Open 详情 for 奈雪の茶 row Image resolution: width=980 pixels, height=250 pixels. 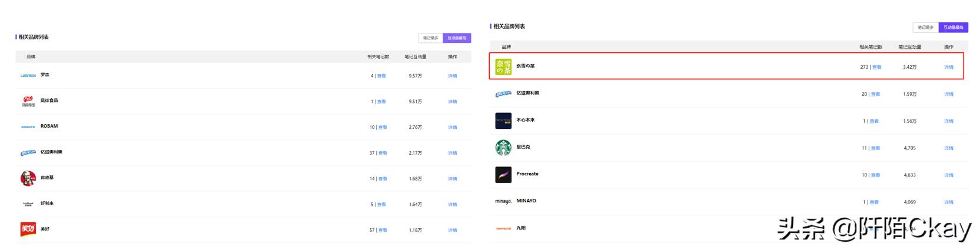[x=948, y=67]
